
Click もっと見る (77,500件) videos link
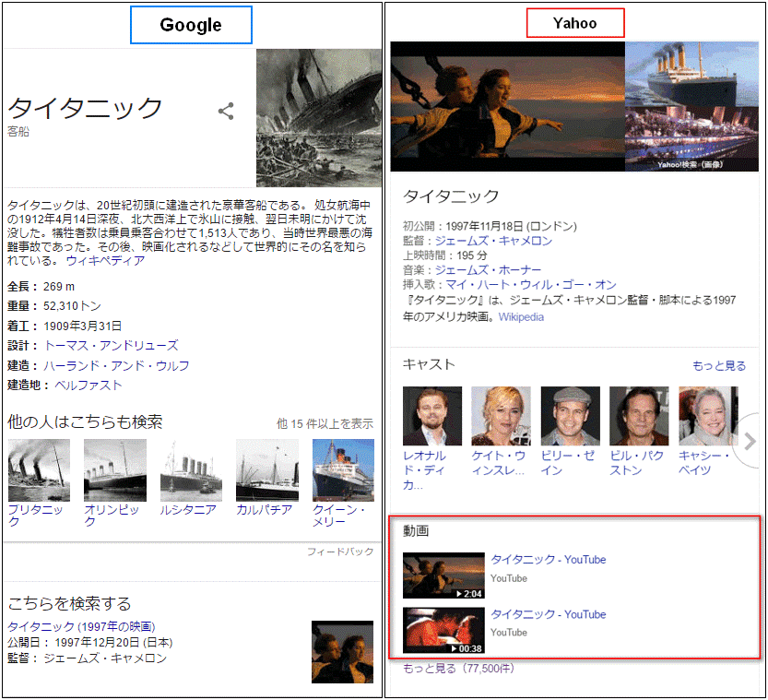[x=458, y=668]
